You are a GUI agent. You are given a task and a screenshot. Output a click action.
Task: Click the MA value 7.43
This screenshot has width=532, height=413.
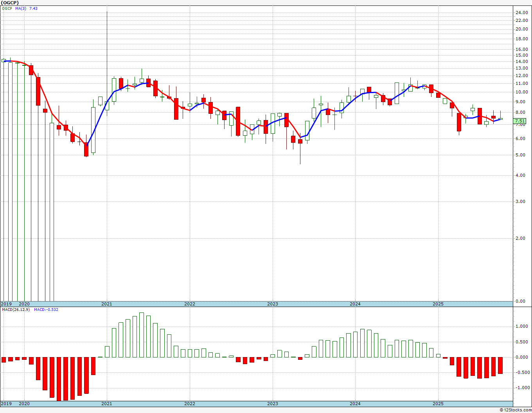coord(33,8)
